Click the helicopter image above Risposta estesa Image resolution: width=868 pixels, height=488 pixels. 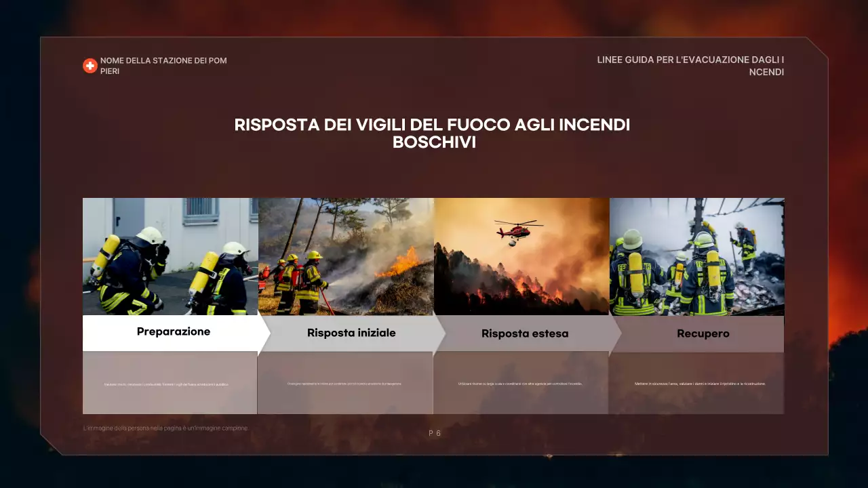tap(521, 256)
